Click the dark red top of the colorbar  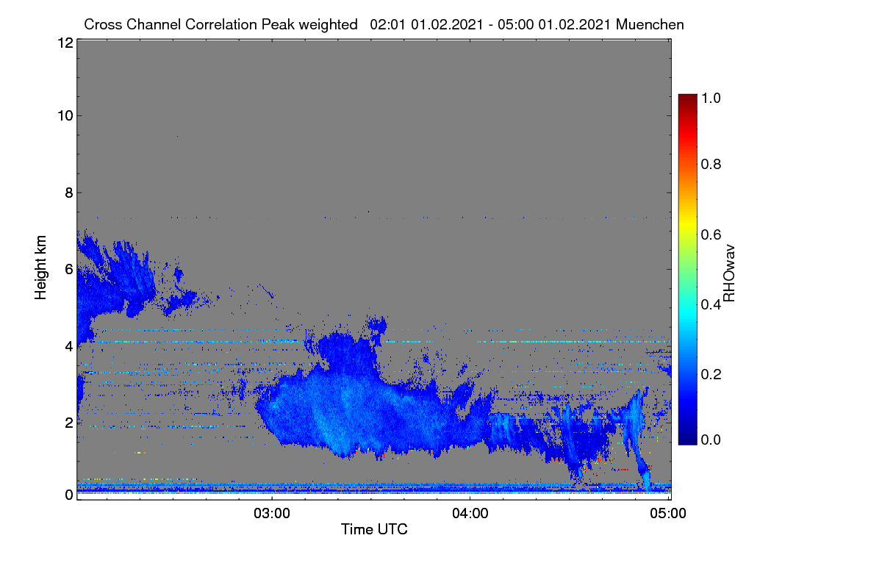pyautogui.click(x=687, y=101)
